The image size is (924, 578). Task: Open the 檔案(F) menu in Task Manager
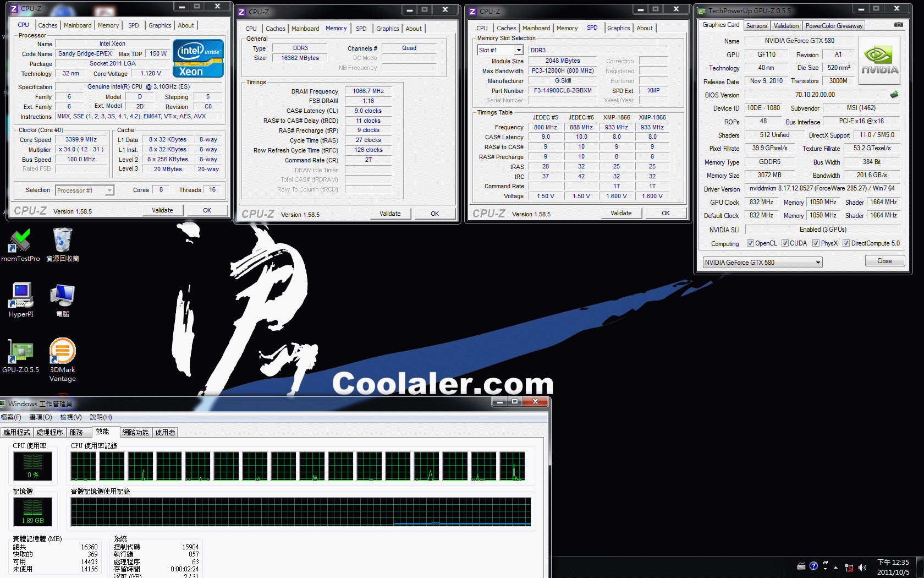coord(11,417)
